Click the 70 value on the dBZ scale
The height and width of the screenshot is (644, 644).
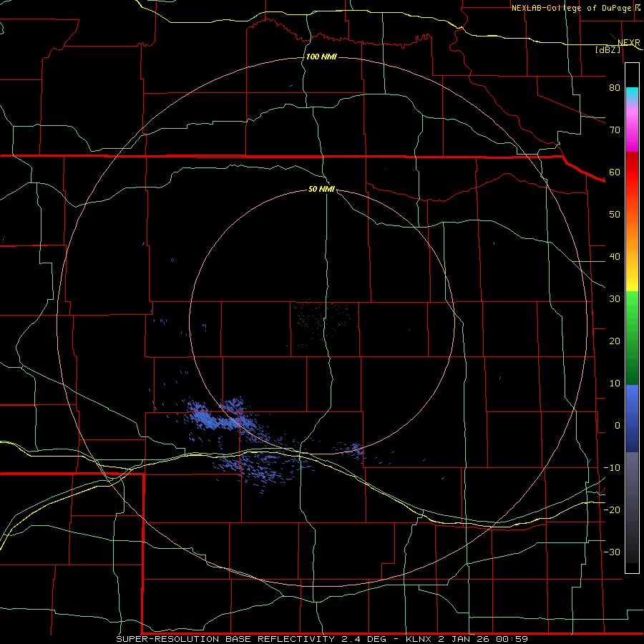point(615,130)
